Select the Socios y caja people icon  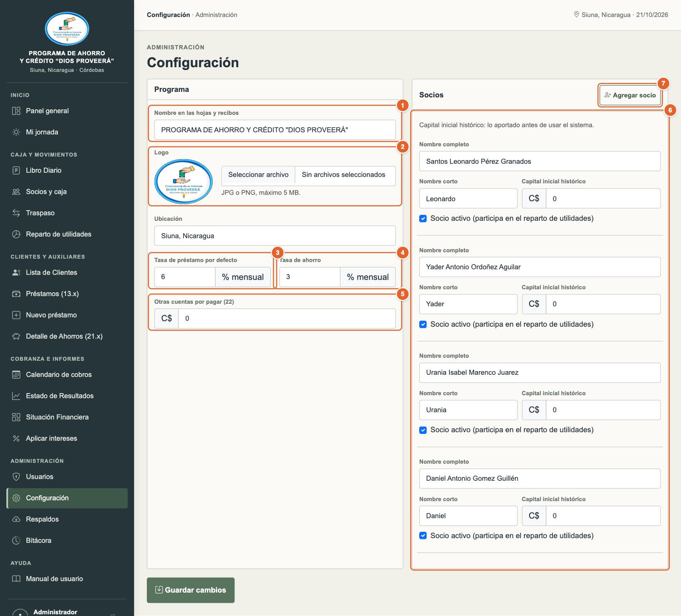click(x=16, y=192)
